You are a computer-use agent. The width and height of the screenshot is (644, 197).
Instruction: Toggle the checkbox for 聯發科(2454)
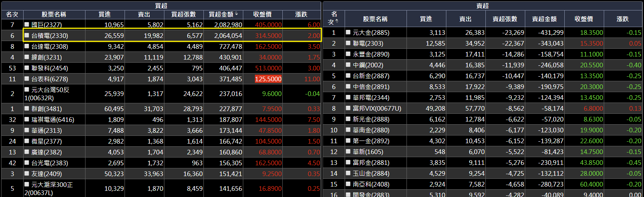point(27,68)
